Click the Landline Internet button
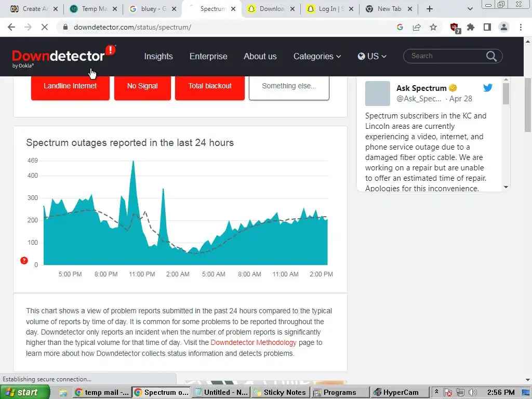The height and width of the screenshot is (399, 532). [x=70, y=87]
